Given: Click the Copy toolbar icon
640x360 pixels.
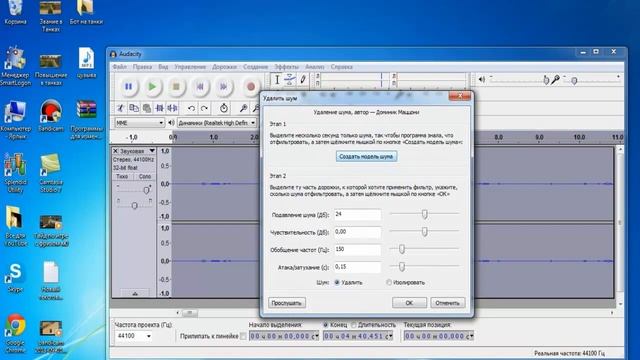Looking at the screenshot, I should click(x=133, y=108).
